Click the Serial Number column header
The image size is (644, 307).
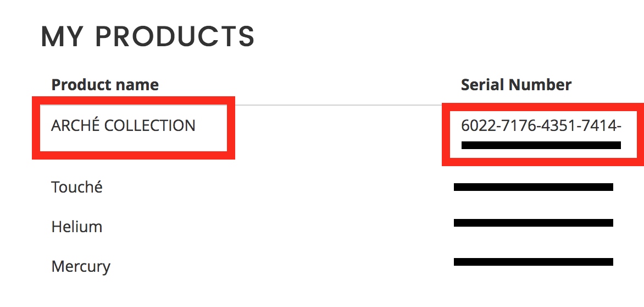pos(516,85)
